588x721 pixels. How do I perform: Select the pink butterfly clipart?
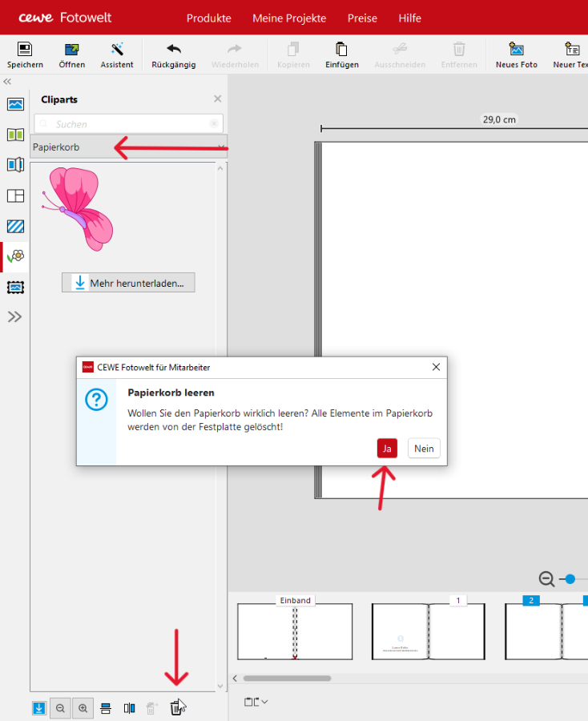pyautogui.click(x=77, y=209)
